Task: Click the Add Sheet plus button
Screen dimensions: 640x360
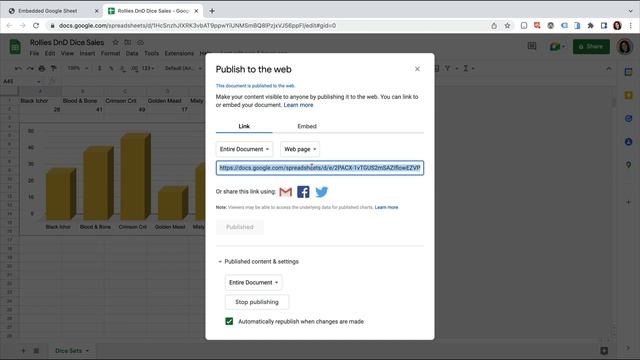Action: pos(23,351)
